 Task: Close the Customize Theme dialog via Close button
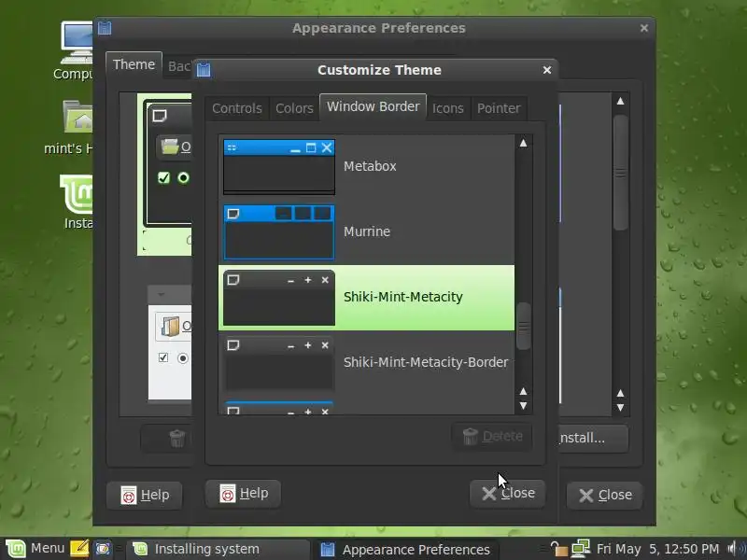507,494
